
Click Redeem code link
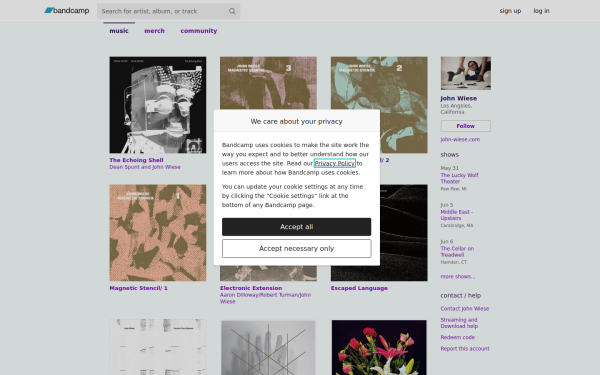(x=458, y=337)
